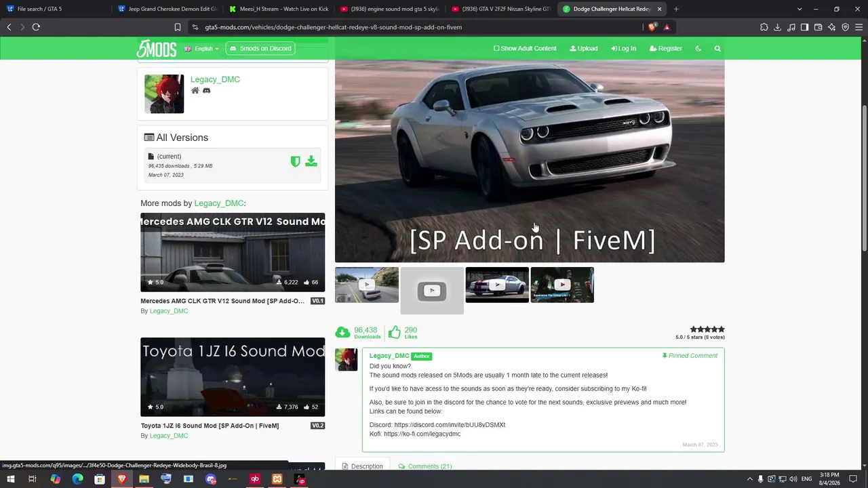The height and width of the screenshot is (488, 868).
Task: Open the media playlist music note icon
Action: (791, 27)
